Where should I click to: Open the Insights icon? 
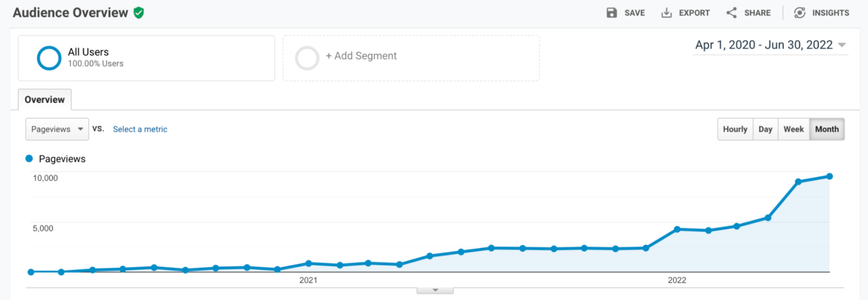pyautogui.click(x=800, y=12)
